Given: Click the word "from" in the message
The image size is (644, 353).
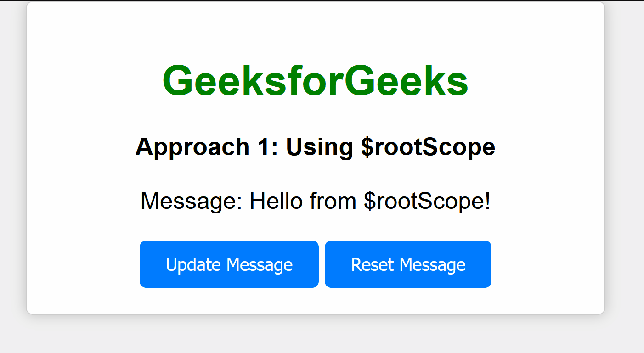Looking at the screenshot, I should [x=333, y=201].
